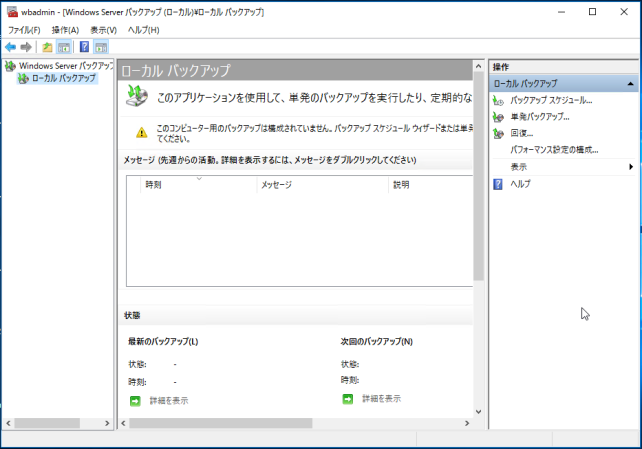
Task: Click the yellow warning triangle icon
Action: tap(142, 133)
